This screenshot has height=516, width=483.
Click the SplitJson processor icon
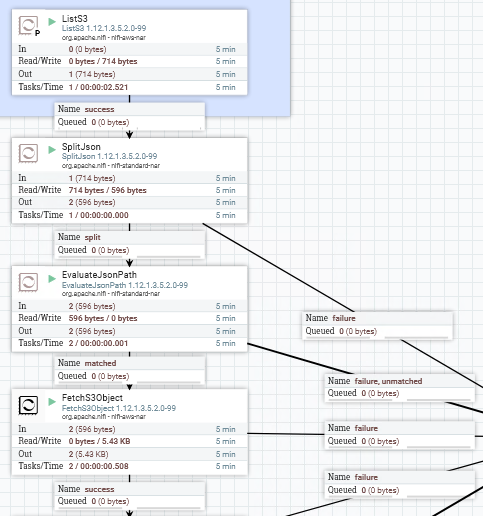pyautogui.click(x=28, y=153)
